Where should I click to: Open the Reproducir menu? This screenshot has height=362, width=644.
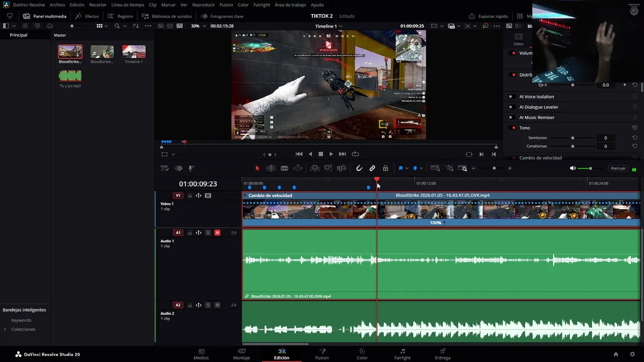(x=203, y=5)
